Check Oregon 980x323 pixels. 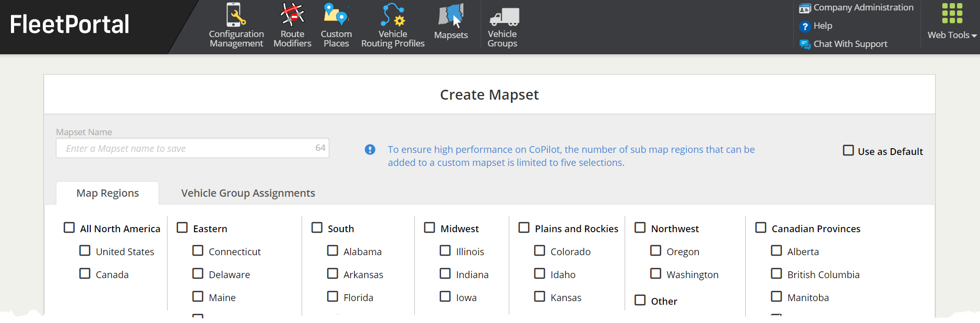point(656,250)
